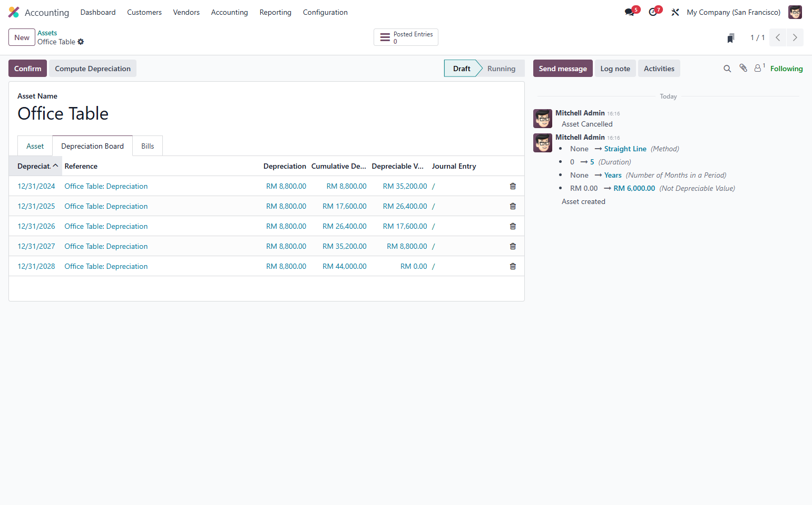Screen dimensions: 812x505
Task: Click the Log note button
Action: 615,69
